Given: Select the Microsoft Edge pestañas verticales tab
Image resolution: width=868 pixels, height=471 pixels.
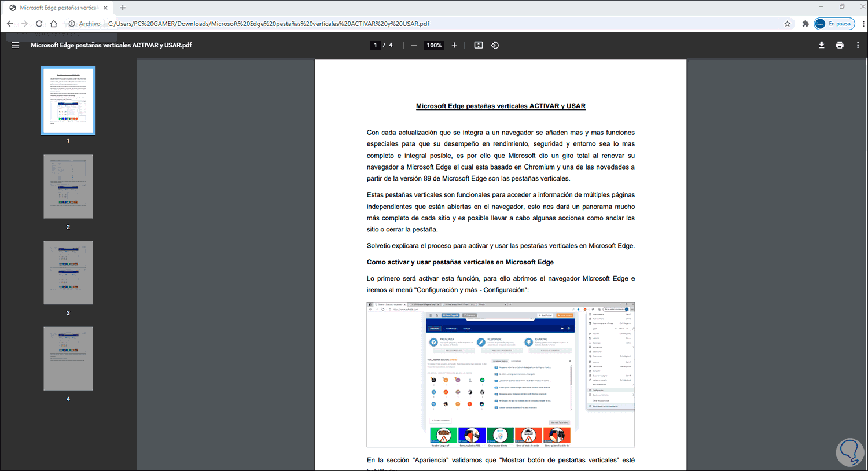Looking at the screenshot, I should [x=58, y=8].
